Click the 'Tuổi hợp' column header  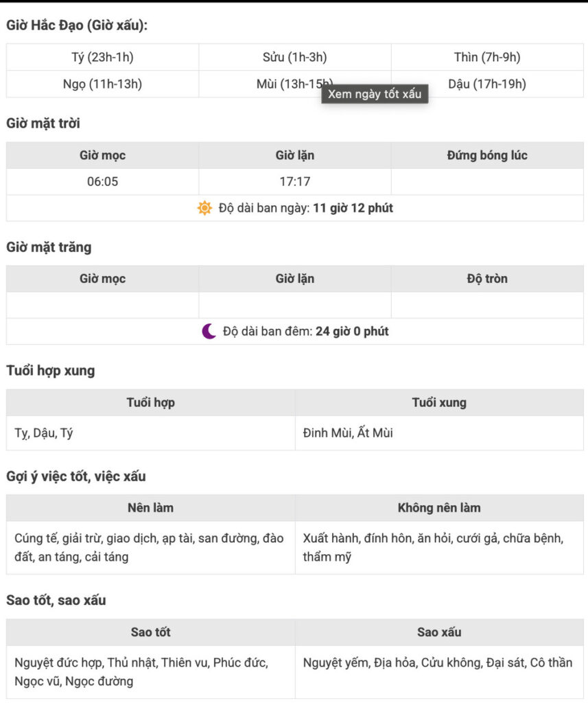150,402
